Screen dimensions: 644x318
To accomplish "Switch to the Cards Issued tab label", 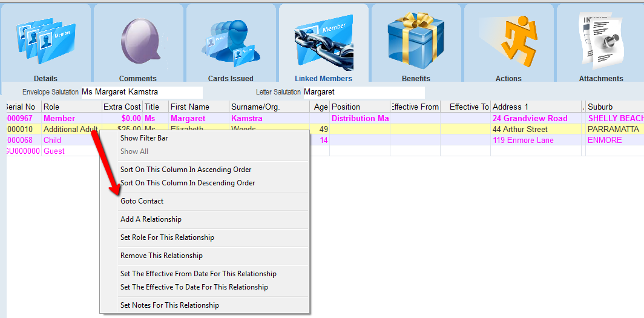I will 231,79.
